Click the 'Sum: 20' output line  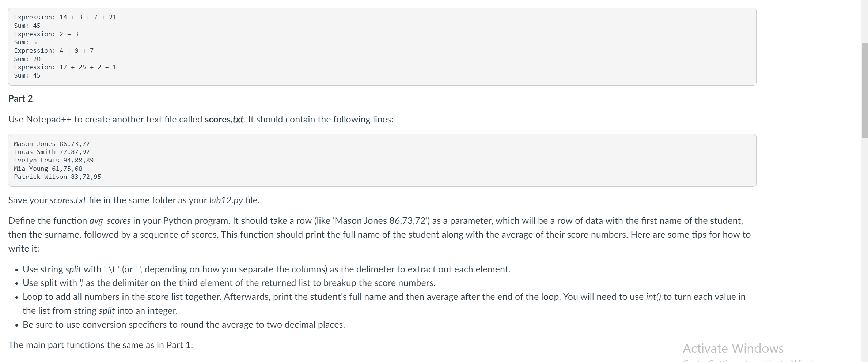pos(27,59)
